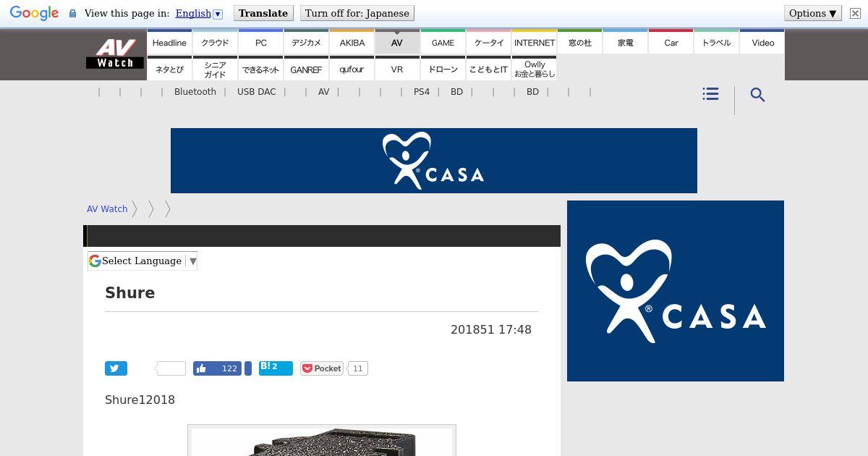Click the article product image thumbnail
The width and height of the screenshot is (868, 456).
tap(322, 441)
